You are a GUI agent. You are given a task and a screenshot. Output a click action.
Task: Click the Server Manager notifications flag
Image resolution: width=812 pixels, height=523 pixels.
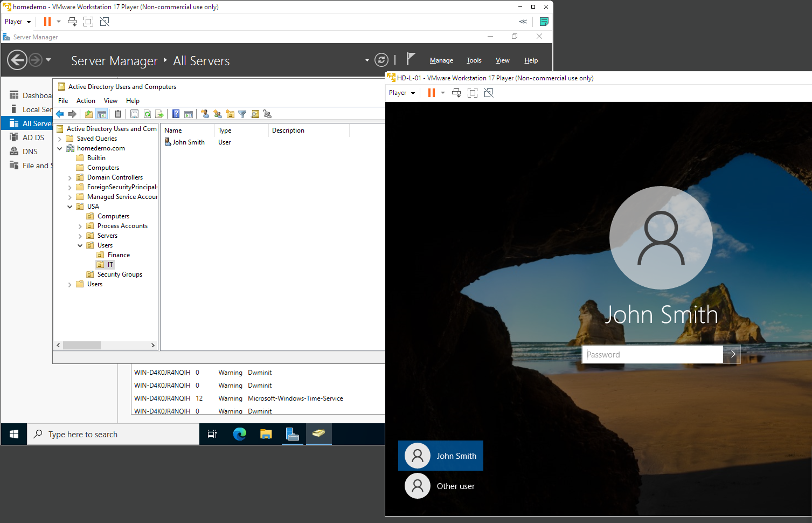[x=411, y=58]
